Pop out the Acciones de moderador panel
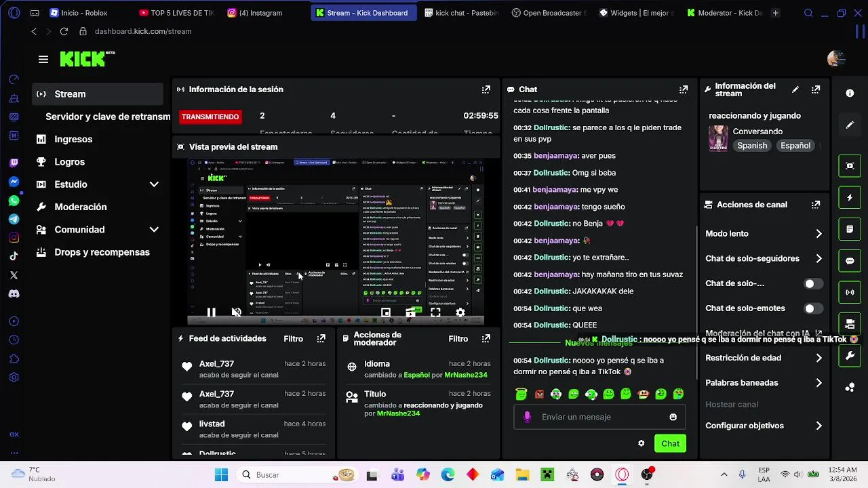868x488 pixels. tap(486, 338)
